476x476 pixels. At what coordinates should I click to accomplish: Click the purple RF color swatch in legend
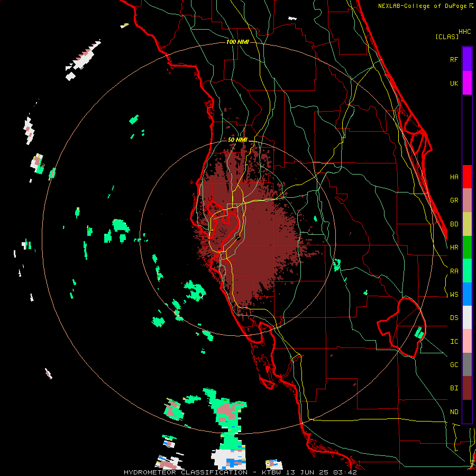(x=467, y=59)
